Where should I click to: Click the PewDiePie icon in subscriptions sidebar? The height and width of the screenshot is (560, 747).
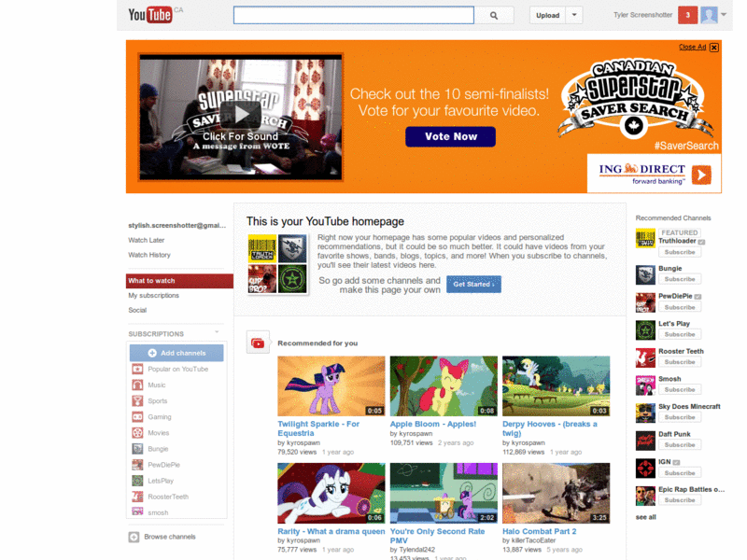137,465
